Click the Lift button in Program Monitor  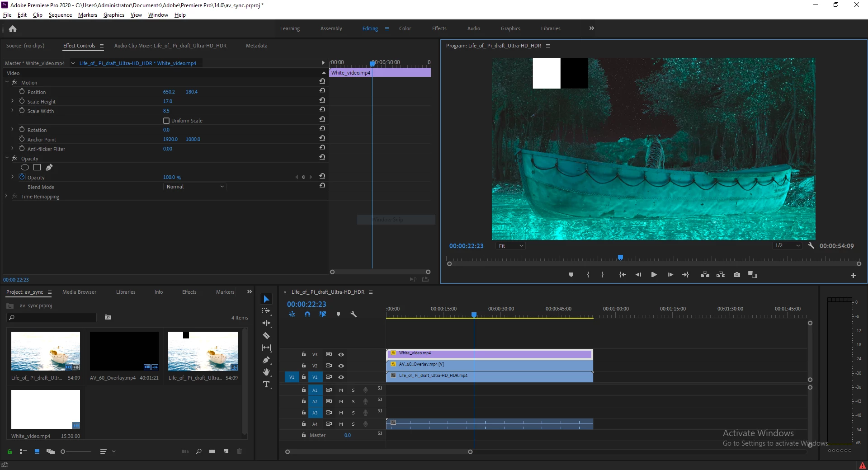705,275
